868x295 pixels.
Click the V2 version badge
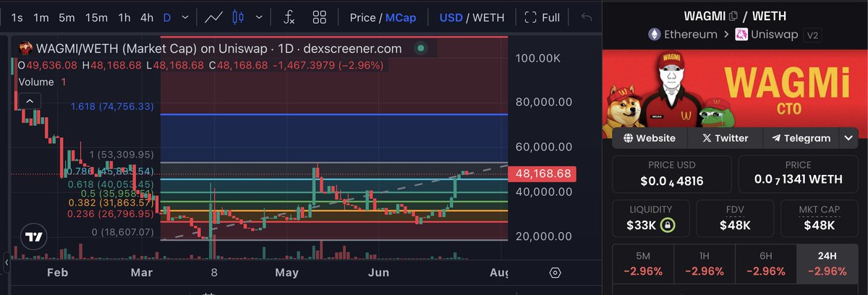pyautogui.click(x=814, y=35)
